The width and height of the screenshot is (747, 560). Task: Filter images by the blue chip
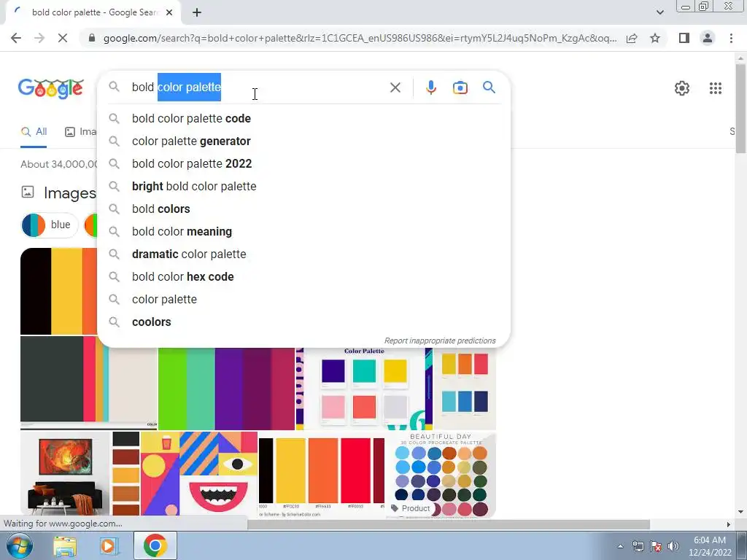[x=49, y=225]
